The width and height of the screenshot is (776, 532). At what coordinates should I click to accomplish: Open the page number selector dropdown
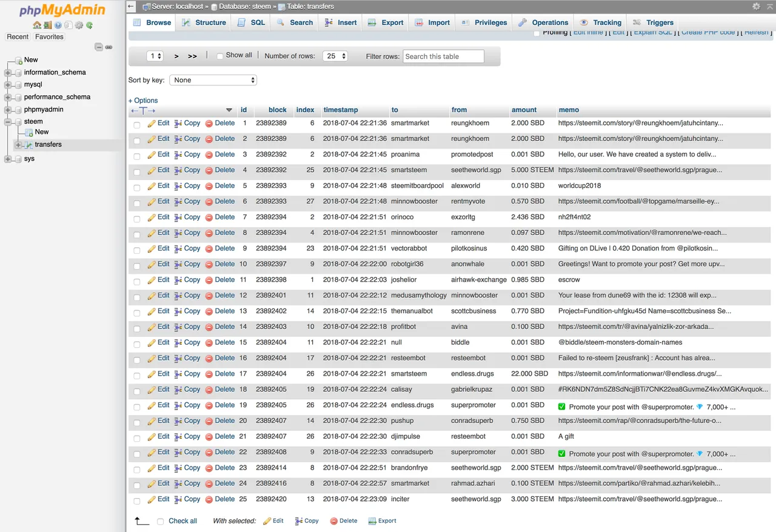click(155, 56)
